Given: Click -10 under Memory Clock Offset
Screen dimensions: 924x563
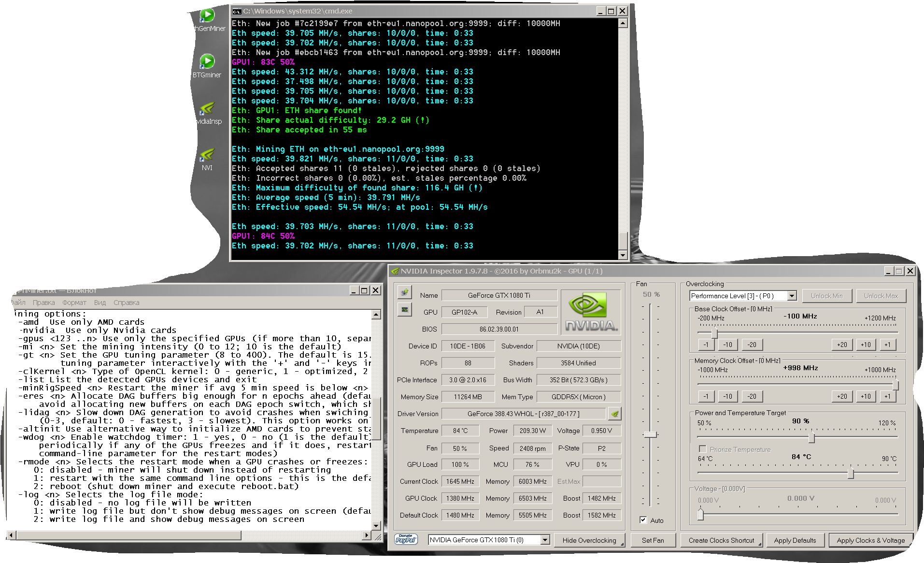Looking at the screenshot, I should click(727, 396).
